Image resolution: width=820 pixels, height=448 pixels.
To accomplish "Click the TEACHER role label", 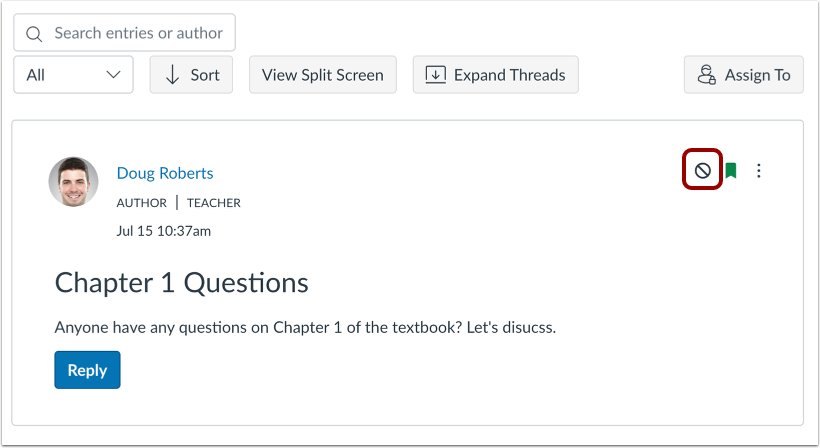I will coord(214,203).
